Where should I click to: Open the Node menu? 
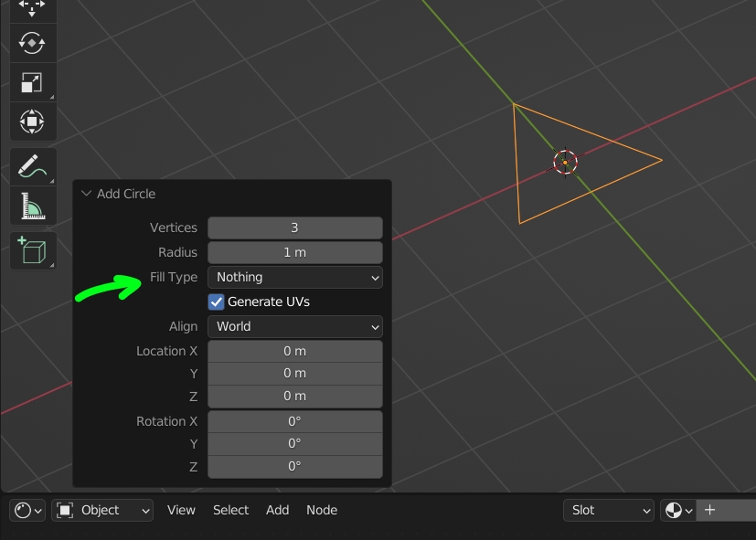tap(322, 510)
